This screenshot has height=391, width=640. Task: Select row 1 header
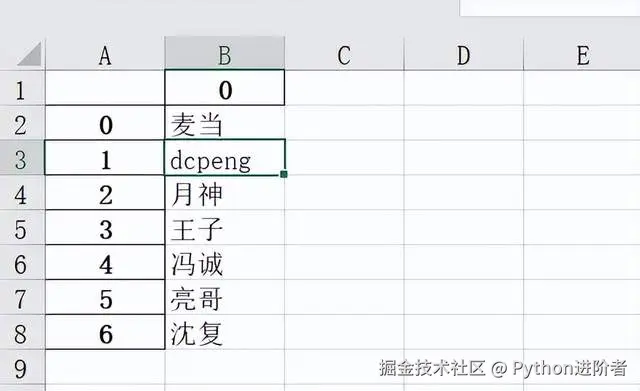click(x=21, y=89)
